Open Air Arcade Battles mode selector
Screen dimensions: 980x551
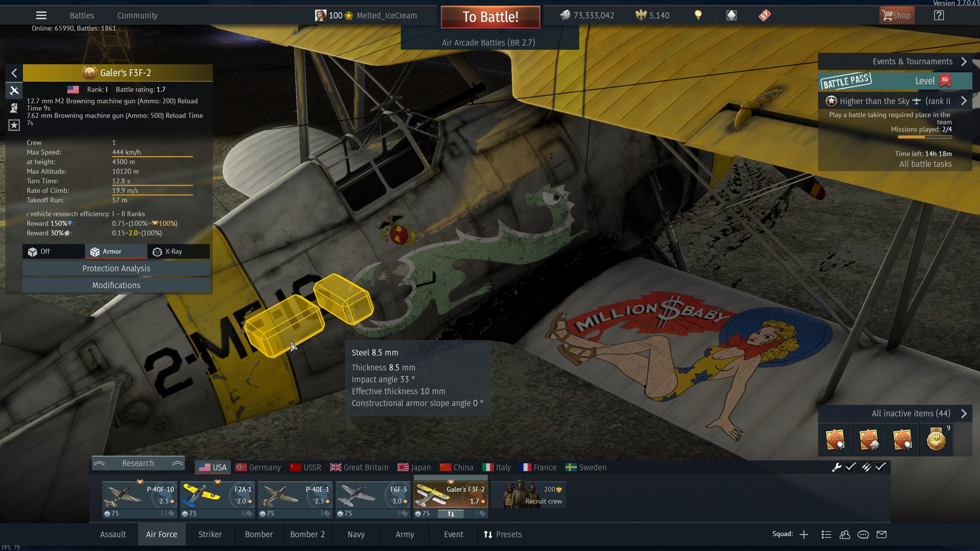click(x=489, y=42)
